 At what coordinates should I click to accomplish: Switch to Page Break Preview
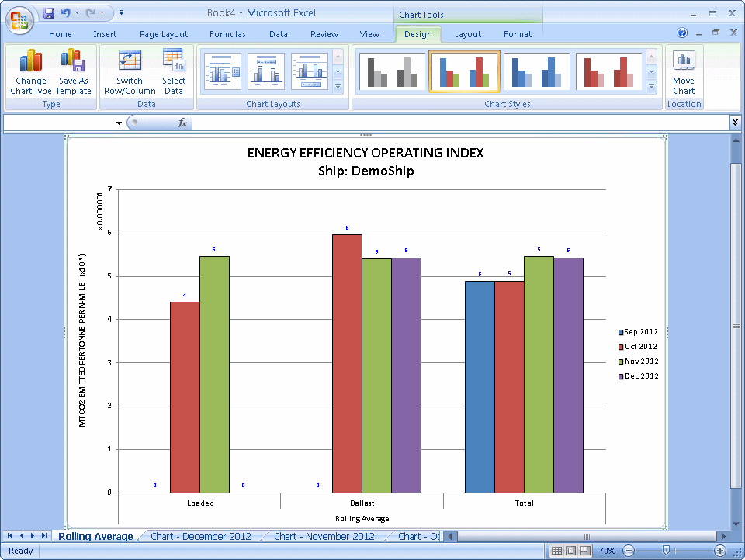tap(585, 551)
